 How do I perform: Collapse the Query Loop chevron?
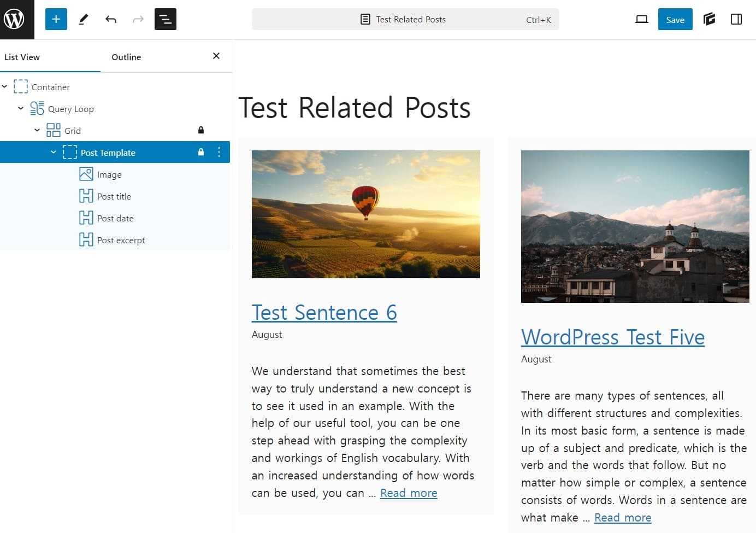21,108
